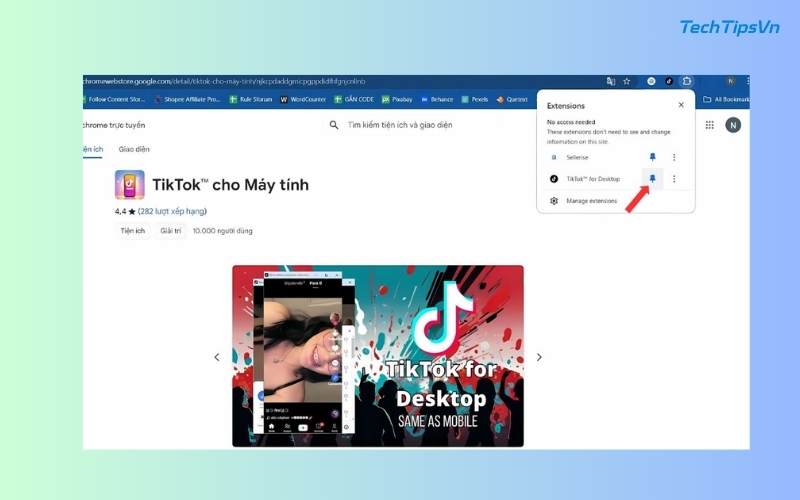Click the TikTok icon in extensions list
Viewport: 800px width, 500px height.
554,179
